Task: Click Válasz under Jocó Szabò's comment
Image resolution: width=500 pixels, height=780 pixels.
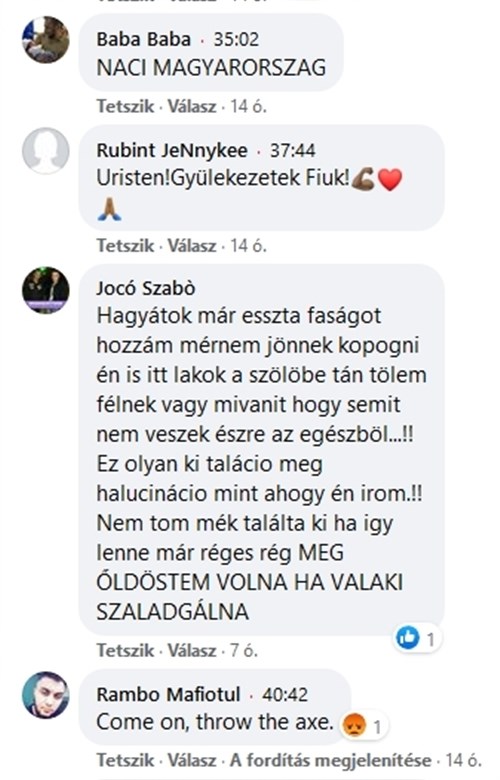Action: tap(192, 651)
